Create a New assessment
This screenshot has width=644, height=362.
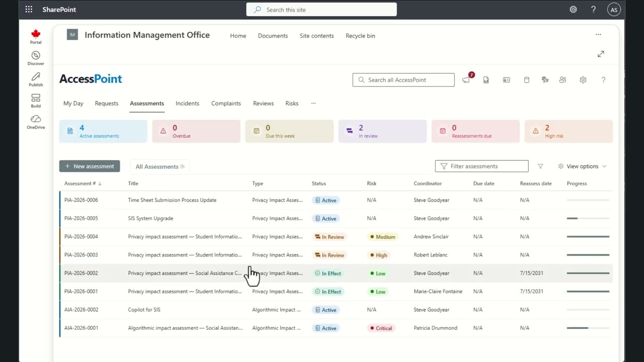(x=90, y=166)
